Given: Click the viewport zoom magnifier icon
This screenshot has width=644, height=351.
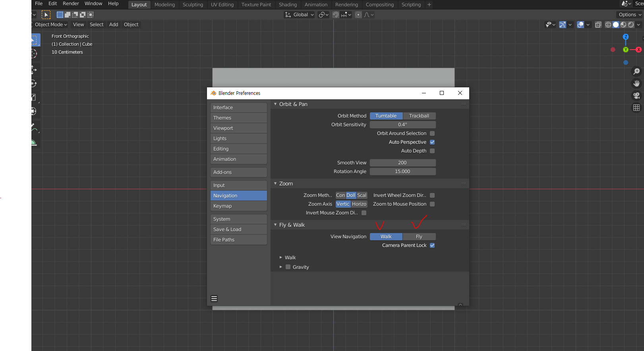Looking at the screenshot, I should (x=636, y=71).
